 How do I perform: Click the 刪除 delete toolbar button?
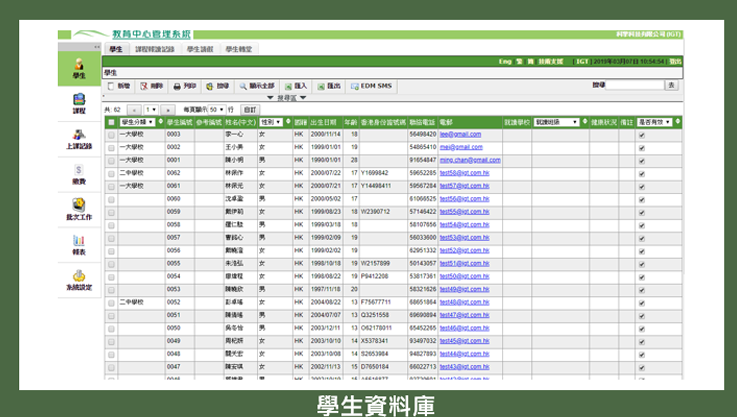pos(151,86)
